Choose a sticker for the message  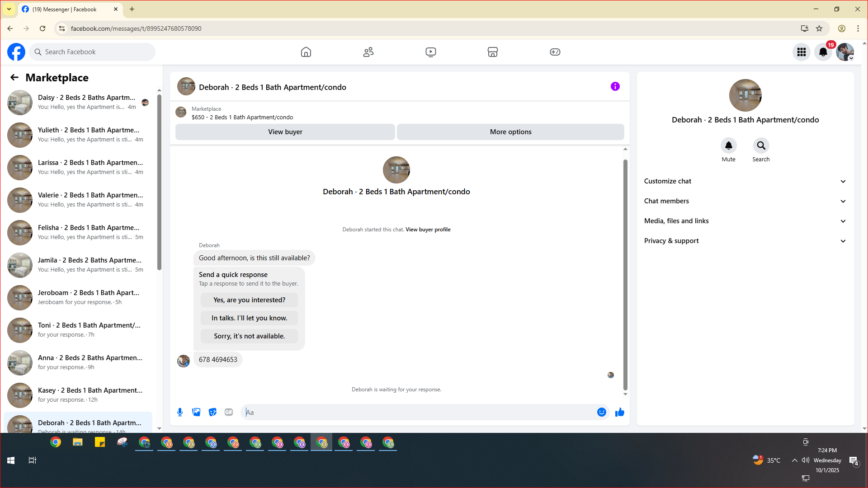212,412
